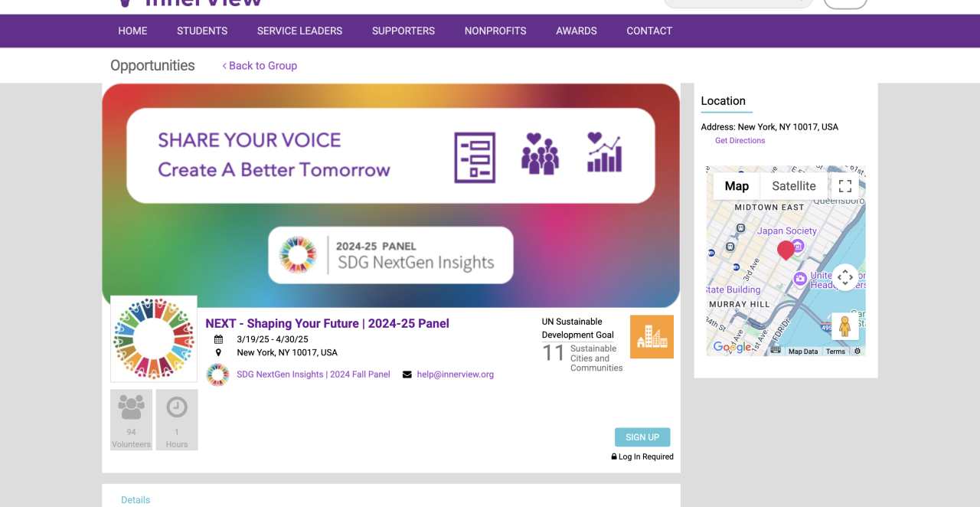Click the Opportunities page heading

[x=152, y=66]
